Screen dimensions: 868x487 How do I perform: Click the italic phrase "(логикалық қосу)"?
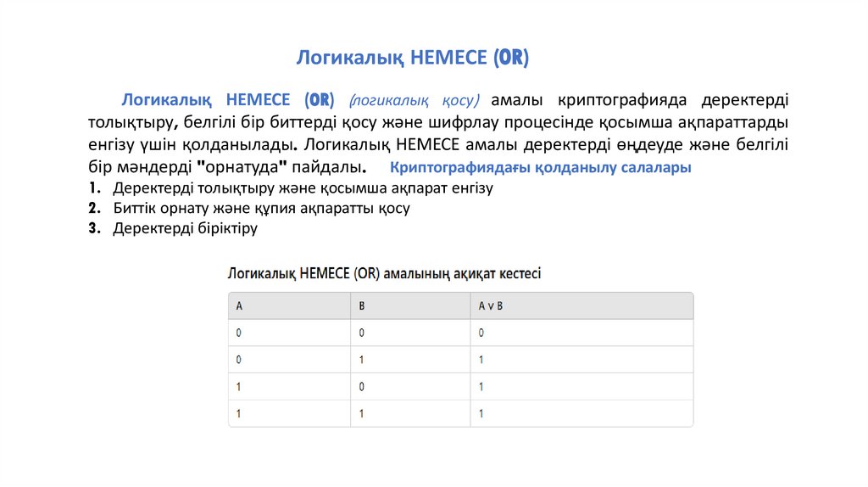tap(414, 100)
